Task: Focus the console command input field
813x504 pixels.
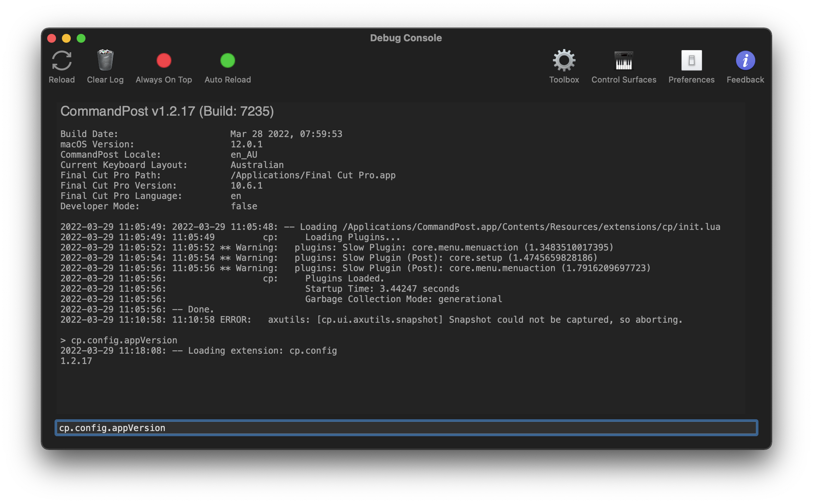Action: 406,428
